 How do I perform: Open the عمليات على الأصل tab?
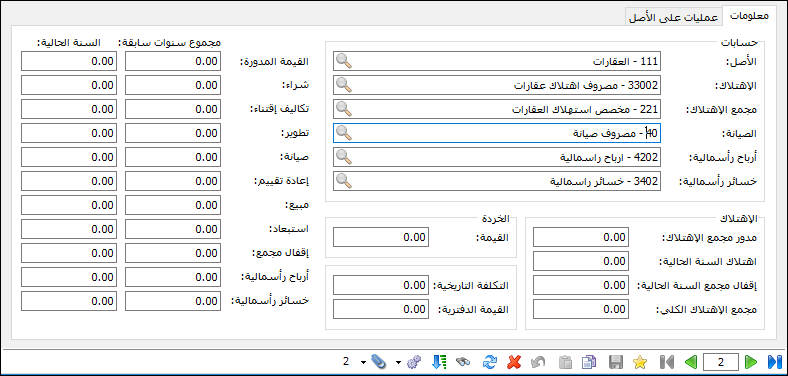click(x=673, y=17)
